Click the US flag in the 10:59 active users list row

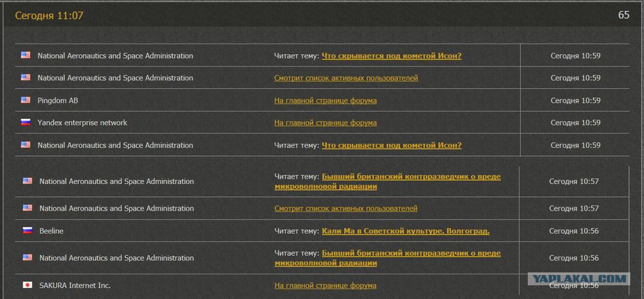pyautogui.click(x=25, y=77)
